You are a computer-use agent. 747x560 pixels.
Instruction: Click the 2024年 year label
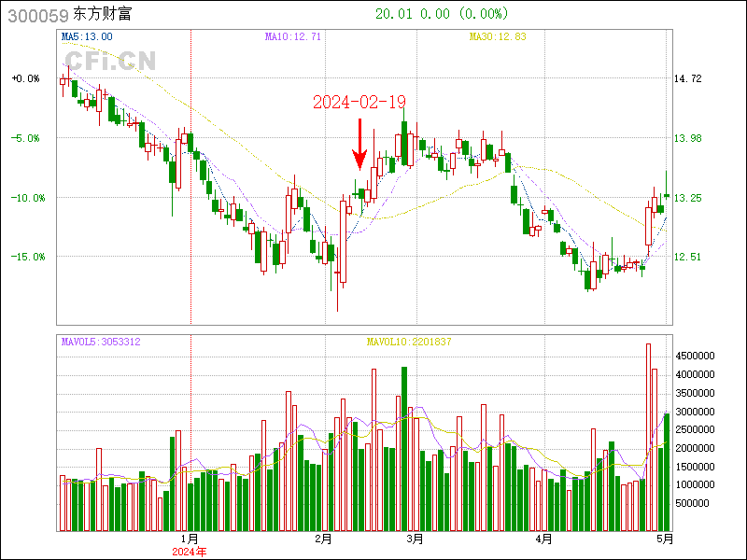pos(190,552)
